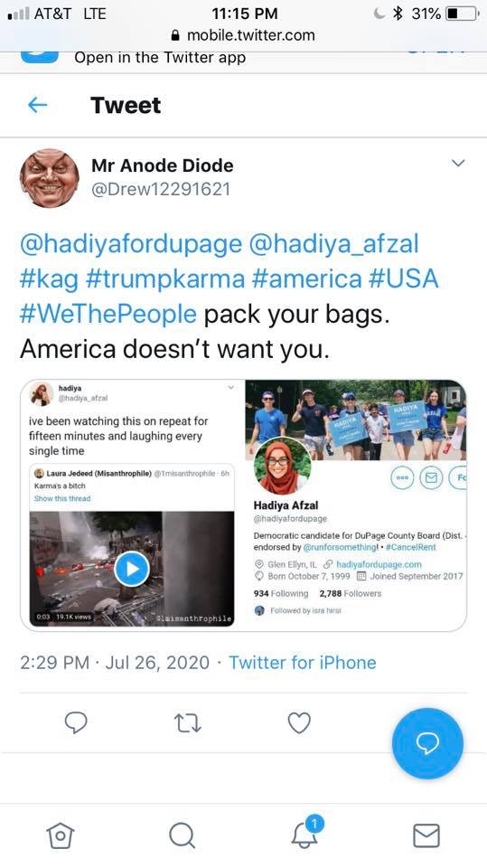This screenshot has height=868, width=487.
Task: Open the Messages envelope tab
Action: coord(426,835)
